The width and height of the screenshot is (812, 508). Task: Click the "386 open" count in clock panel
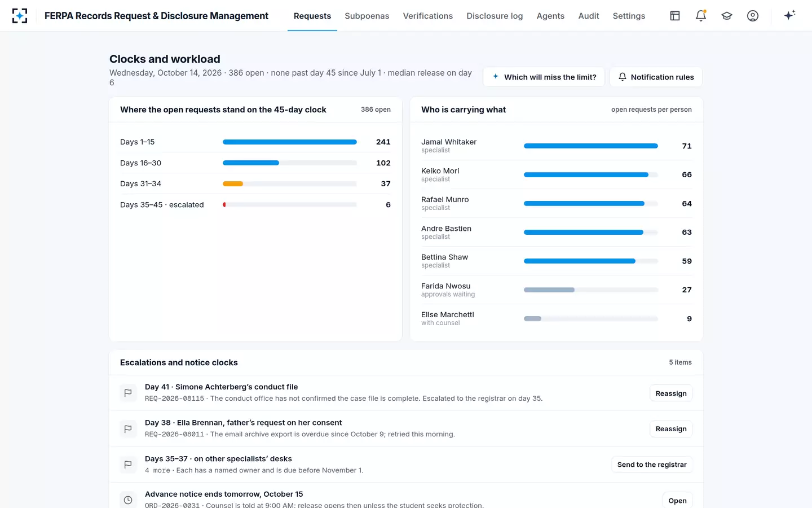click(376, 110)
